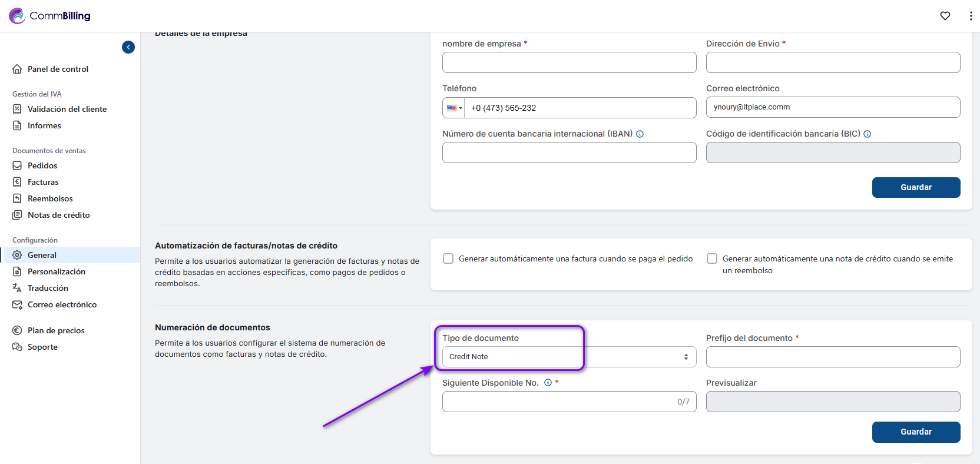Enable automatic invoice generation when order is paid
This screenshot has height=464, width=980.
[448, 258]
